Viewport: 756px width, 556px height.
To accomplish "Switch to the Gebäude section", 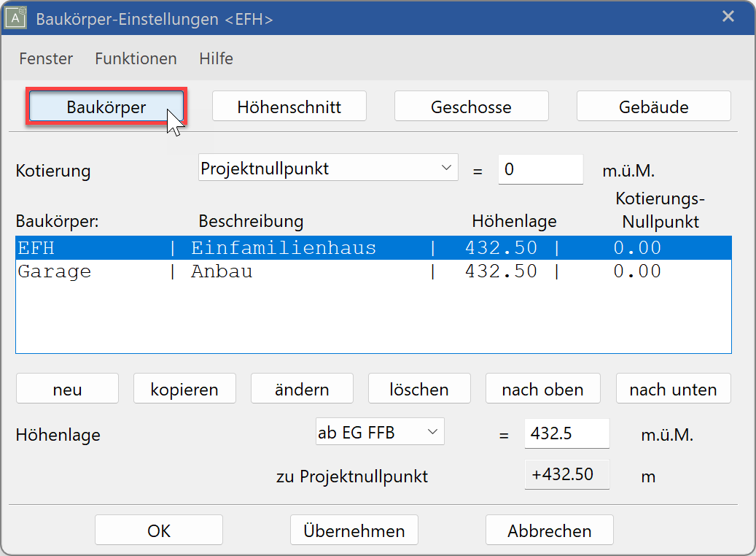I will click(x=653, y=105).
